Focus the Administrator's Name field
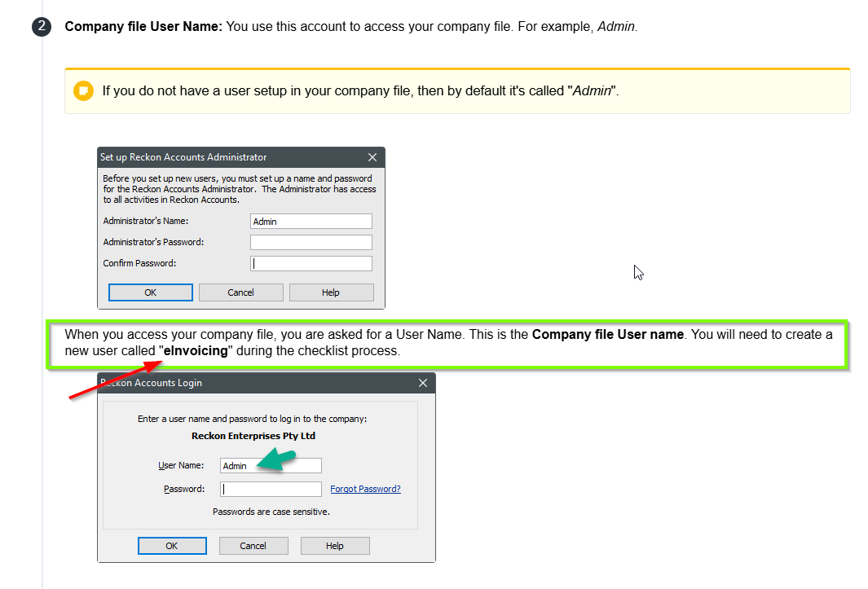The image size is (868, 589). pos(311,221)
